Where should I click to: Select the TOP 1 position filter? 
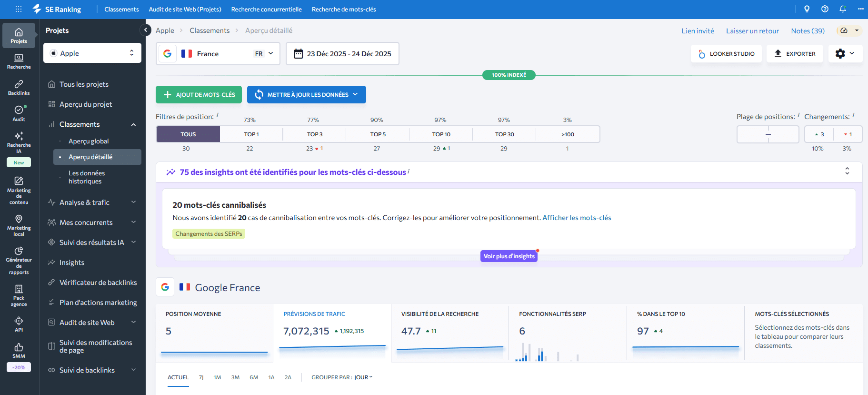pyautogui.click(x=251, y=134)
